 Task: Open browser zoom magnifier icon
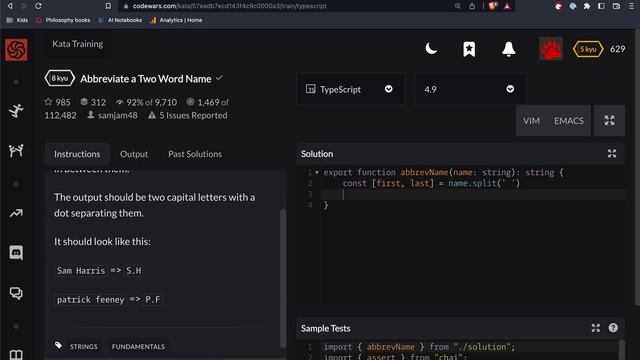pyautogui.click(x=458, y=6)
